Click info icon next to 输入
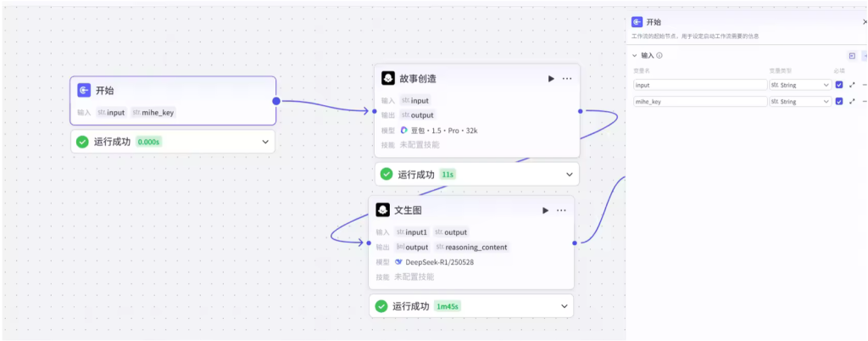 click(659, 55)
